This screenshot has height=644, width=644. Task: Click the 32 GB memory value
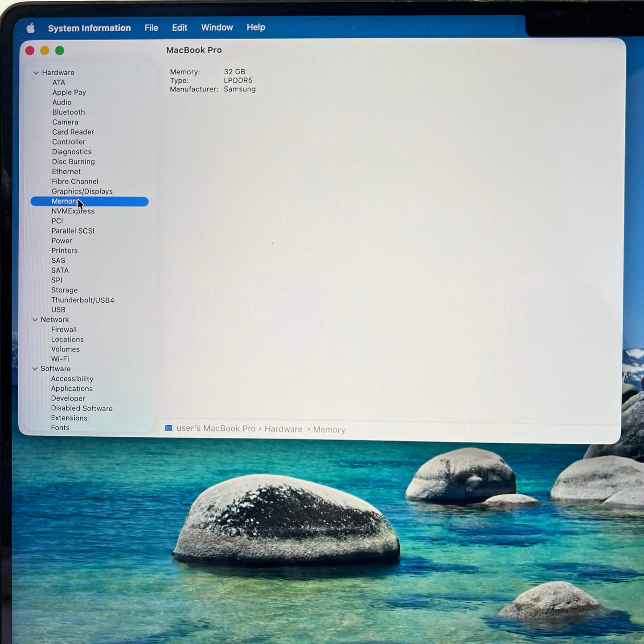point(234,72)
